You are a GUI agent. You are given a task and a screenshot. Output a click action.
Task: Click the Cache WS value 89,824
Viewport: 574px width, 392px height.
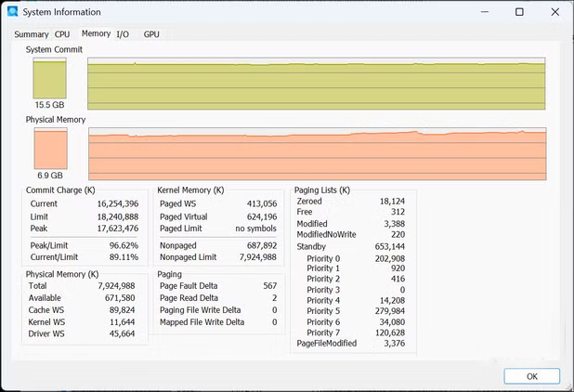(x=122, y=310)
